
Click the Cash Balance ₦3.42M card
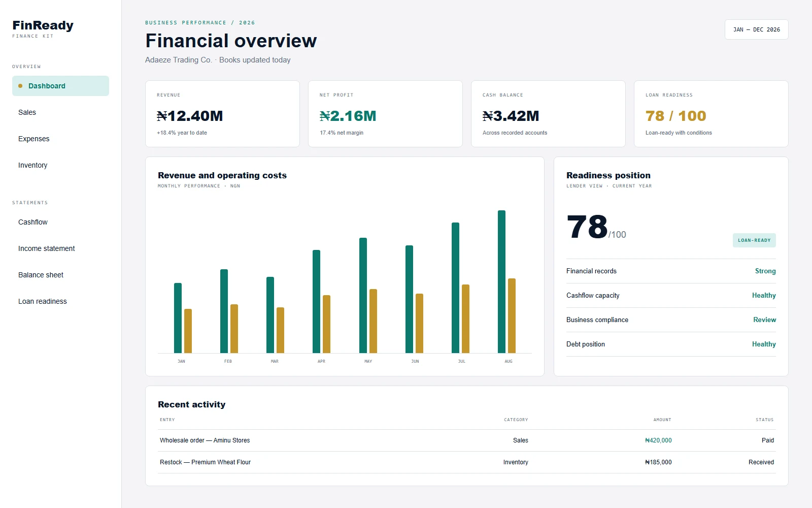pos(548,114)
